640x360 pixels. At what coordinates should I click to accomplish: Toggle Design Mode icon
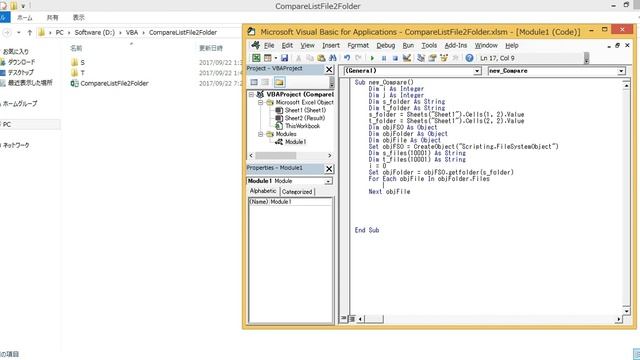(407, 58)
